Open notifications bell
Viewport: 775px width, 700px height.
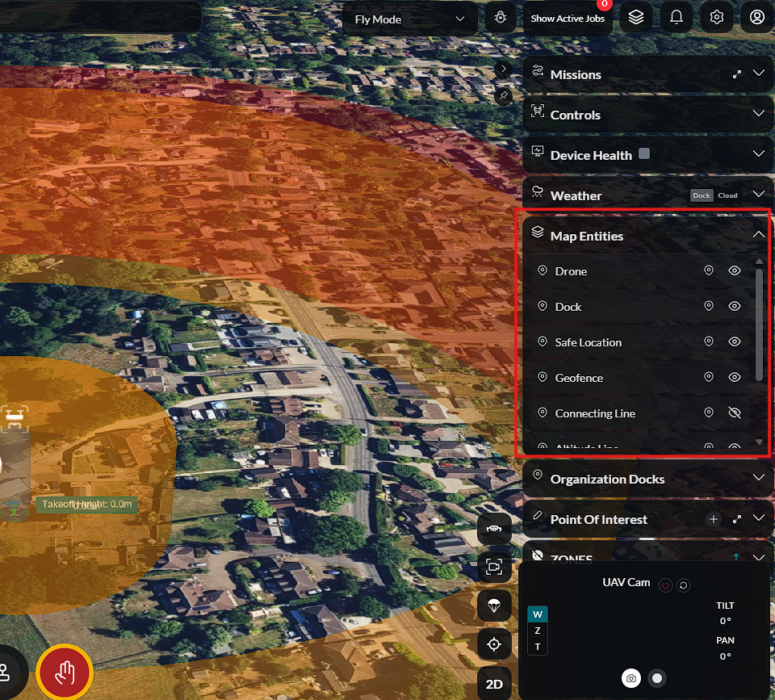677,18
